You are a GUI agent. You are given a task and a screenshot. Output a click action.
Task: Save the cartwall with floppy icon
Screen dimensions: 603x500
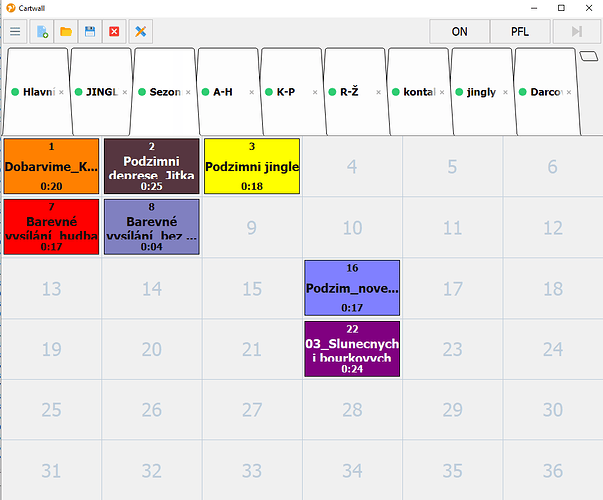[90, 32]
